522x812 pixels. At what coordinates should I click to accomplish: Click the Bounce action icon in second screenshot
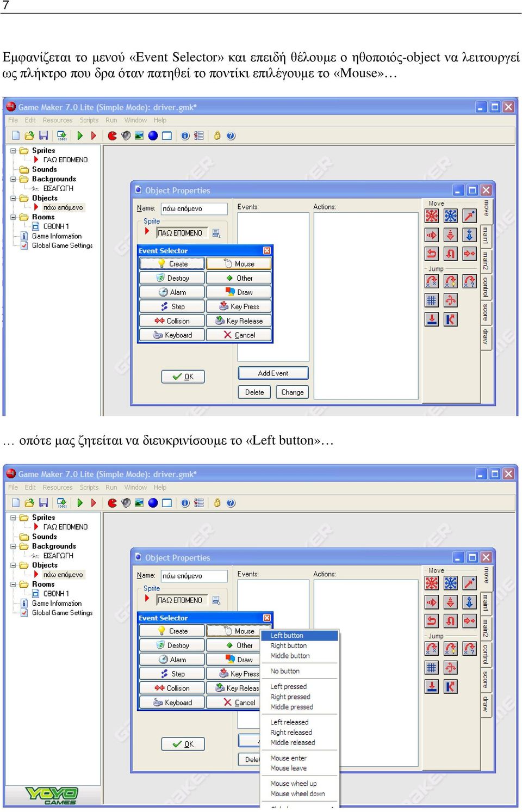click(451, 686)
